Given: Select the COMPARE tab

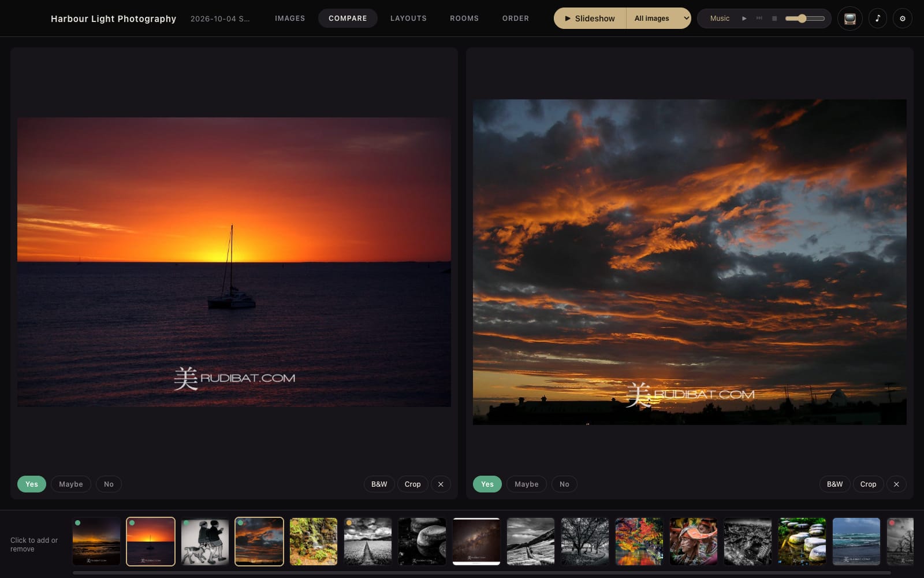Looking at the screenshot, I should 348,18.
